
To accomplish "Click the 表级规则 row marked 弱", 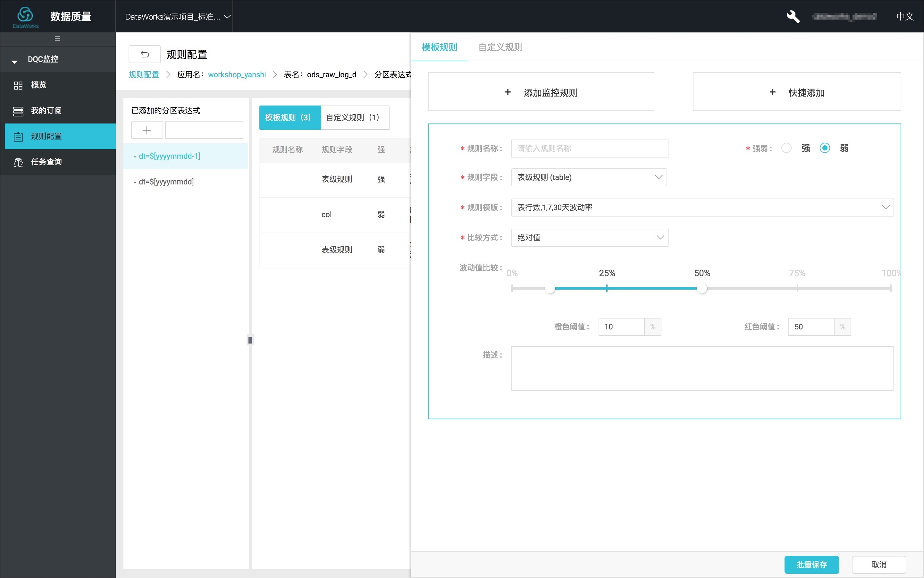I will coord(335,250).
